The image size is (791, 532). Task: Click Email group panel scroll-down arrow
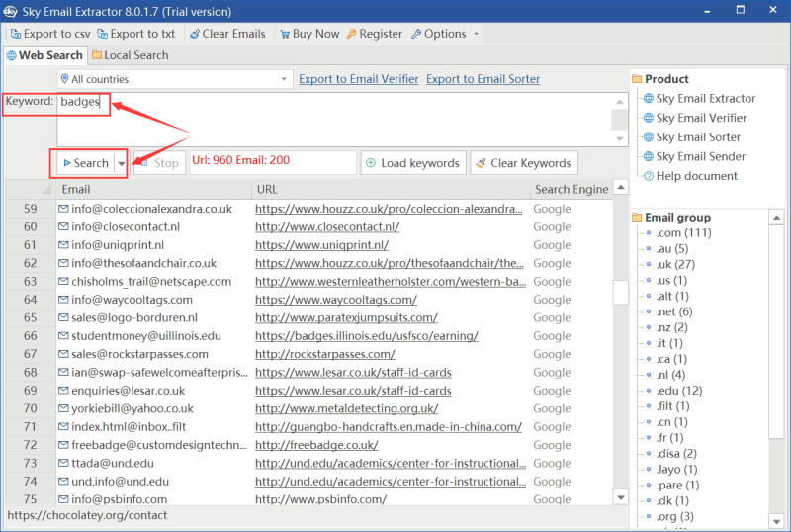[776, 521]
